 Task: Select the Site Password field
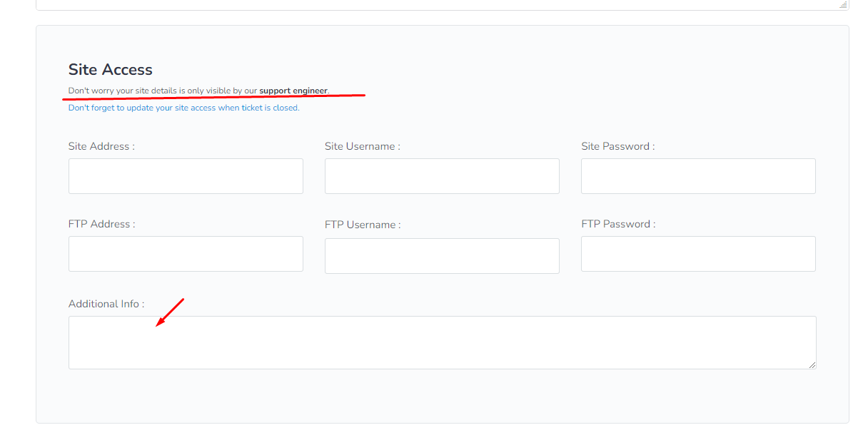(698, 176)
